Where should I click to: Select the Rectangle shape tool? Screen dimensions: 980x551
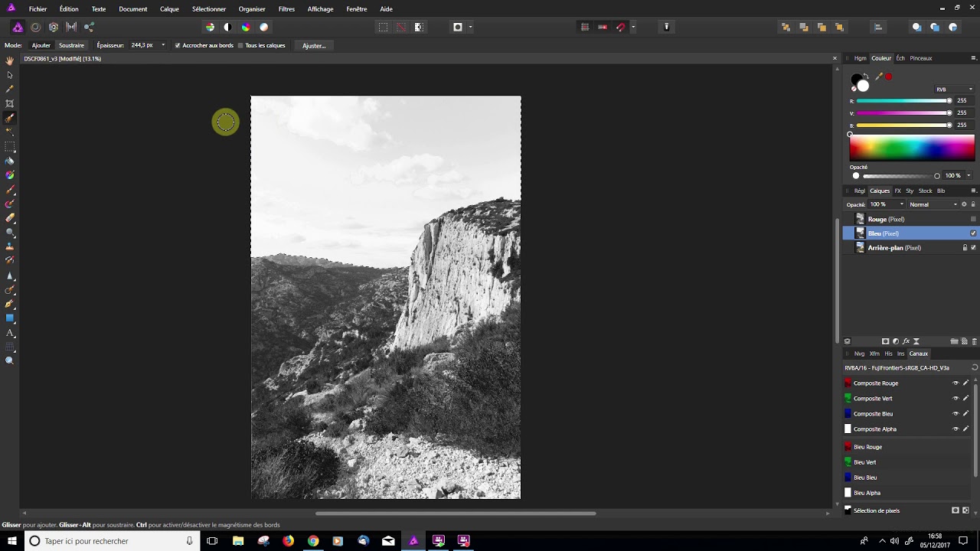[x=10, y=318]
